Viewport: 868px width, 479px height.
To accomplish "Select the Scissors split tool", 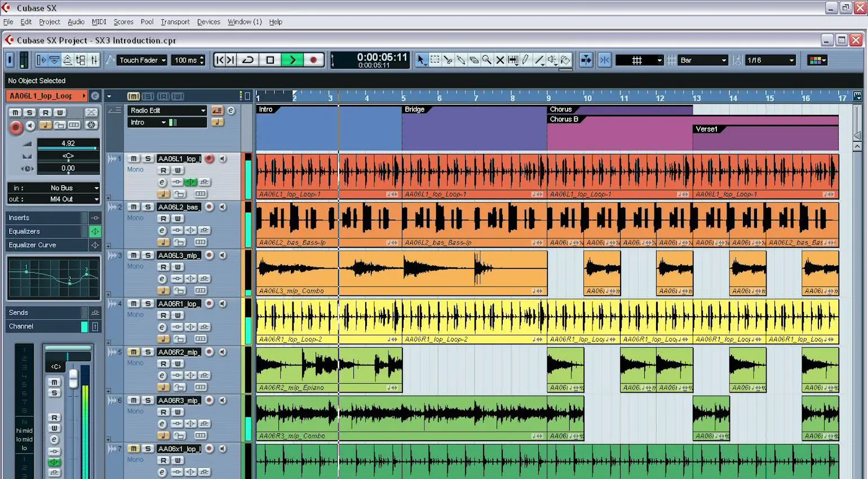I will [x=448, y=60].
